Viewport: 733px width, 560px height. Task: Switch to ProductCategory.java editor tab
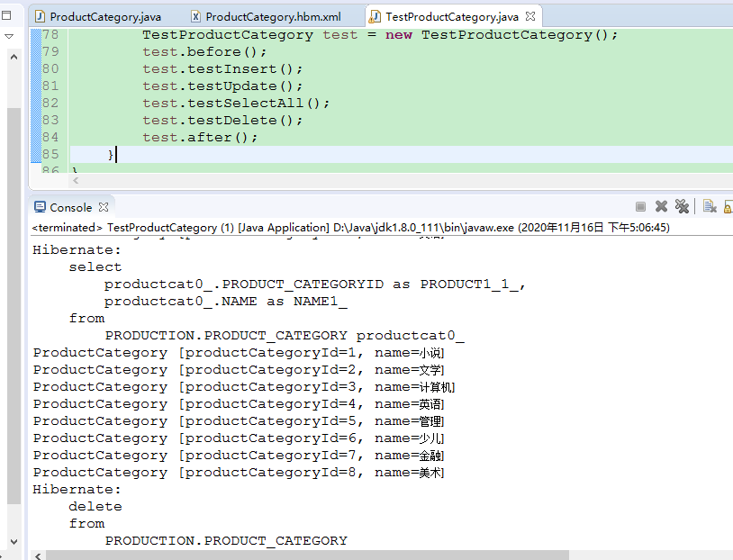click(x=99, y=17)
